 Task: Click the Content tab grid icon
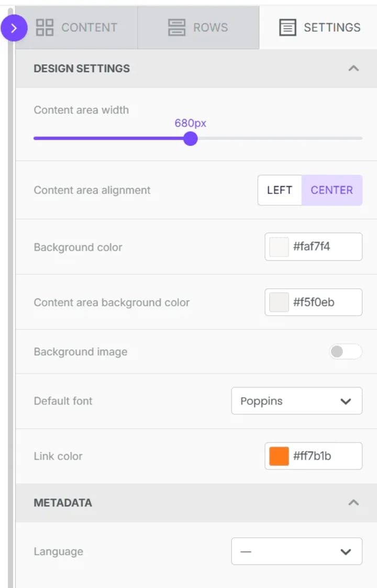(x=45, y=28)
